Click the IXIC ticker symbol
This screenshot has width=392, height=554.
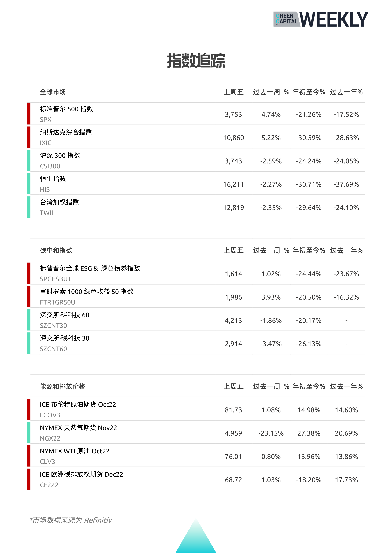click(x=46, y=143)
